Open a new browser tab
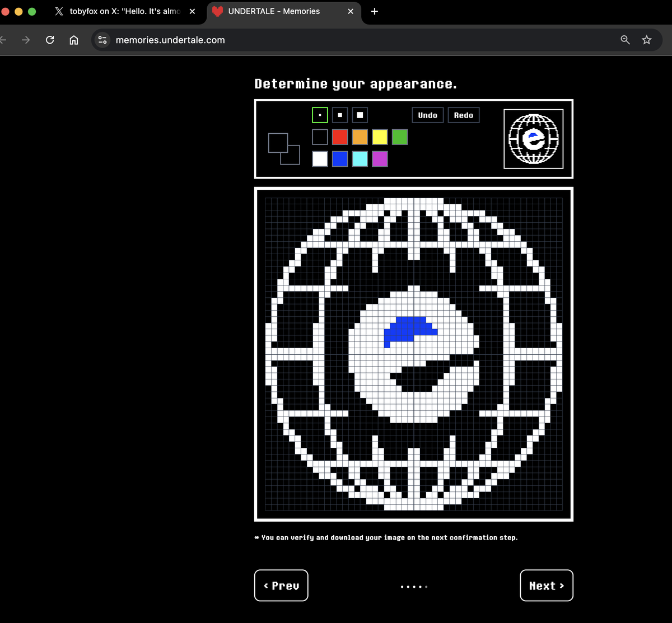Viewport: 672px width, 623px height. click(x=375, y=11)
